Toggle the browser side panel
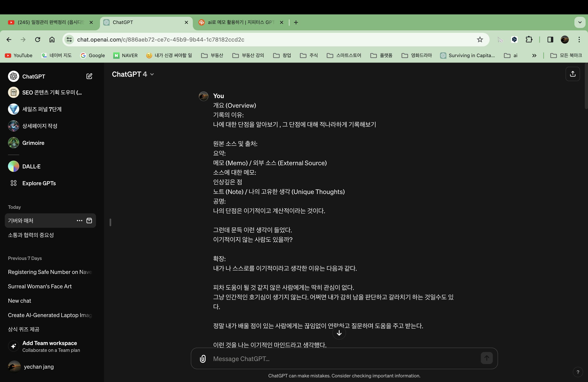This screenshot has width=588, height=382. (x=550, y=40)
